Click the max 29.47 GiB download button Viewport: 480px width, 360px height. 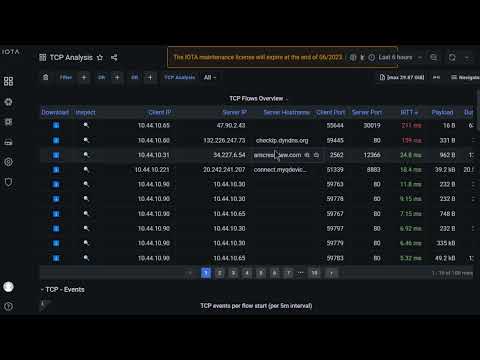coord(402,77)
